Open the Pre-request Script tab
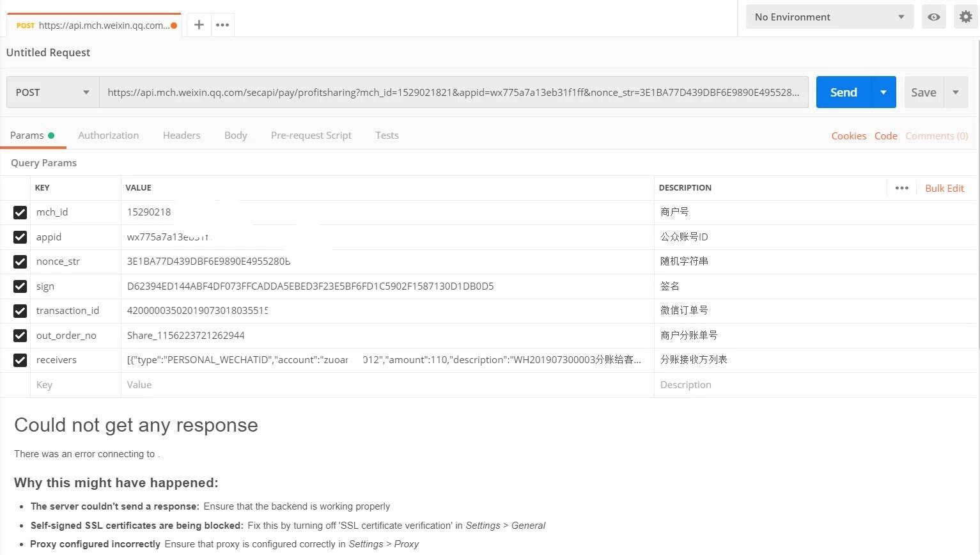Image resolution: width=980 pixels, height=555 pixels. [311, 136]
